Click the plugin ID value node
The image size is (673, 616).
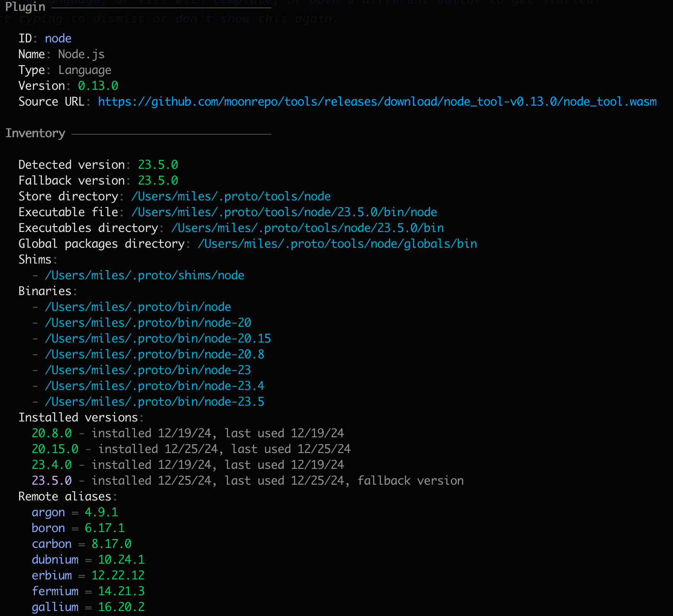click(58, 39)
